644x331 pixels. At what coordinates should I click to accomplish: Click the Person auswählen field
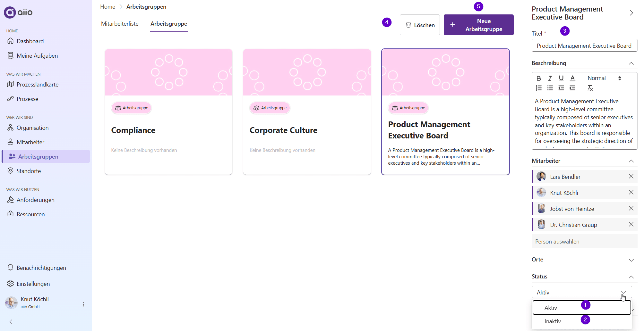(584, 241)
